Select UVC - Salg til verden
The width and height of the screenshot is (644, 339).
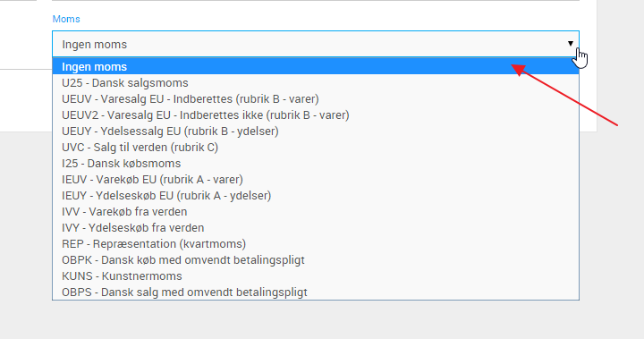click(316, 147)
